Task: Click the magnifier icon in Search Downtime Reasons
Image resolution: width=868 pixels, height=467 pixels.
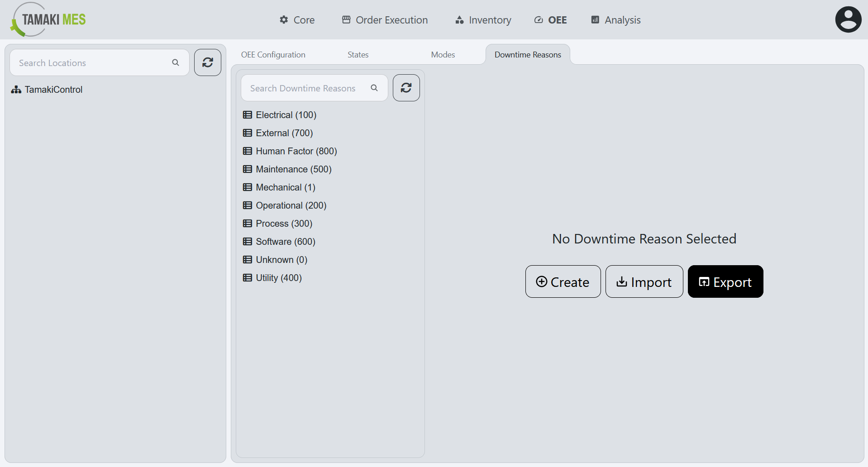Action: 374,88
